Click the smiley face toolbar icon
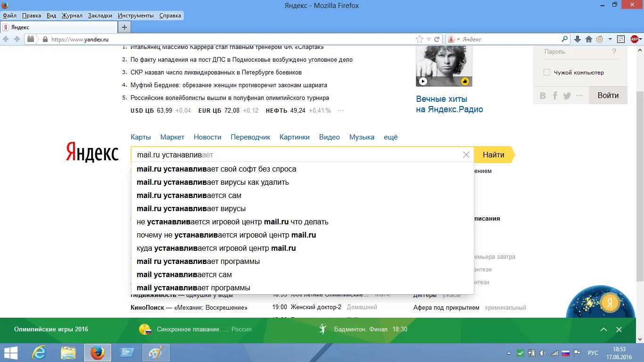The height and width of the screenshot is (362, 644). pos(600,40)
